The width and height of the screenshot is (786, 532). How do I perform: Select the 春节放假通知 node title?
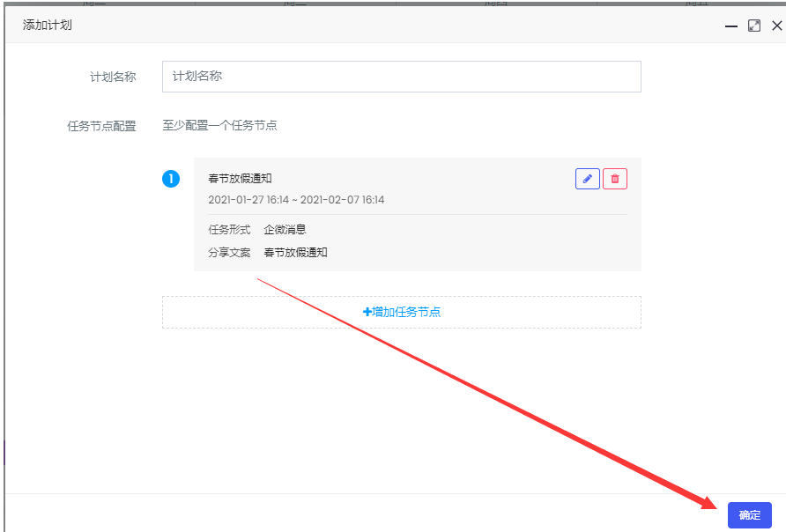point(240,178)
